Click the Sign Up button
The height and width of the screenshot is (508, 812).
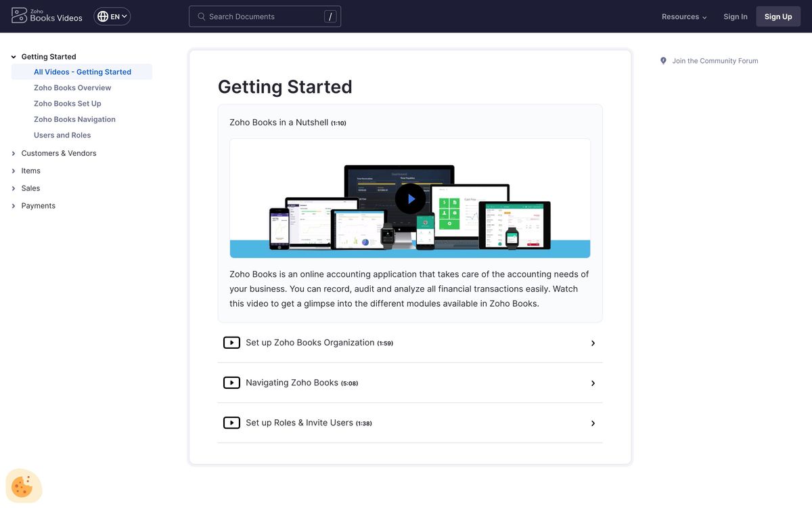click(778, 16)
